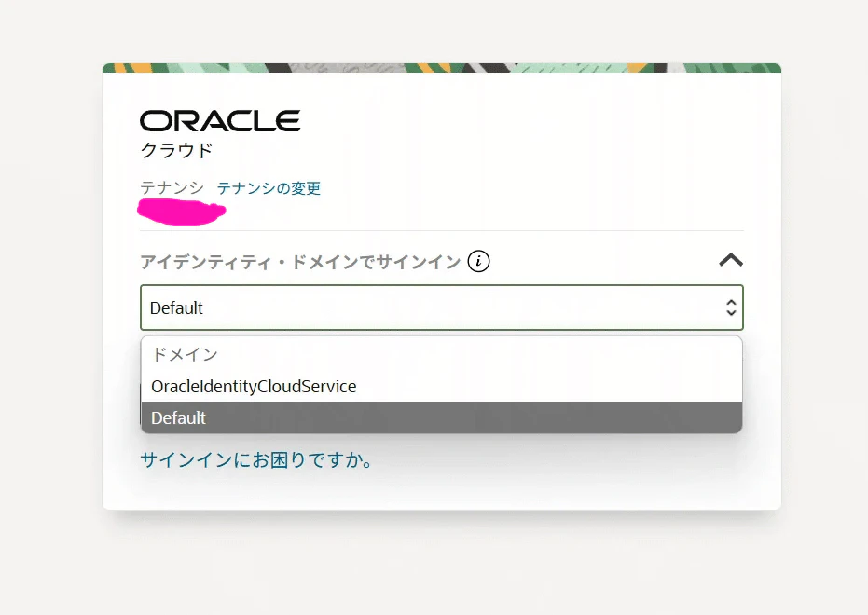Click the ドメイン group header in list
868x615 pixels.
pos(185,354)
